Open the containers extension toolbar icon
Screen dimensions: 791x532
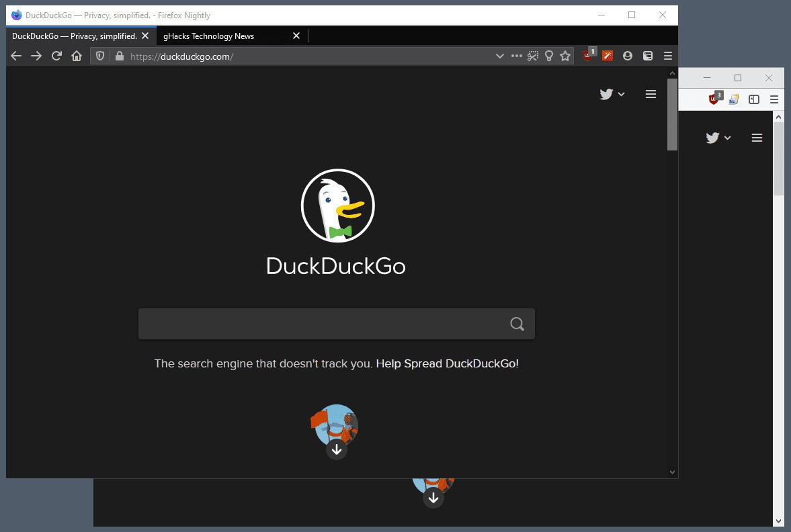point(648,56)
